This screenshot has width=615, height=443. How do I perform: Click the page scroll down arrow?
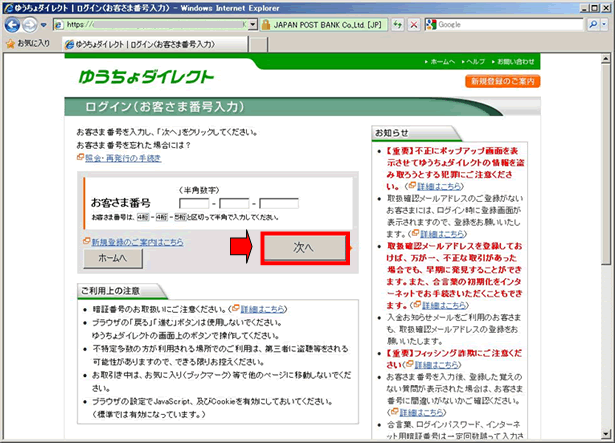(x=606, y=433)
